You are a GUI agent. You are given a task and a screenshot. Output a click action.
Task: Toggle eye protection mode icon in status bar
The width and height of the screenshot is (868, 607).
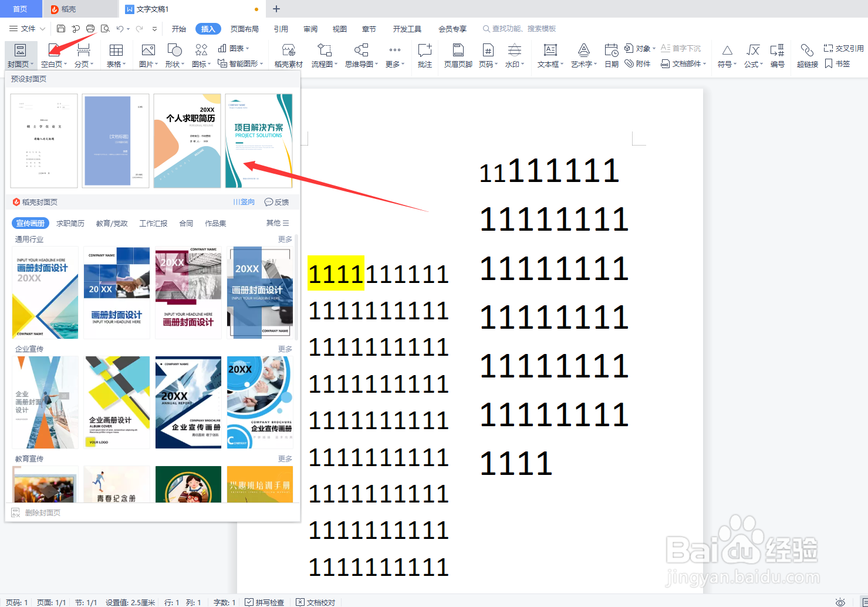(x=840, y=602)
